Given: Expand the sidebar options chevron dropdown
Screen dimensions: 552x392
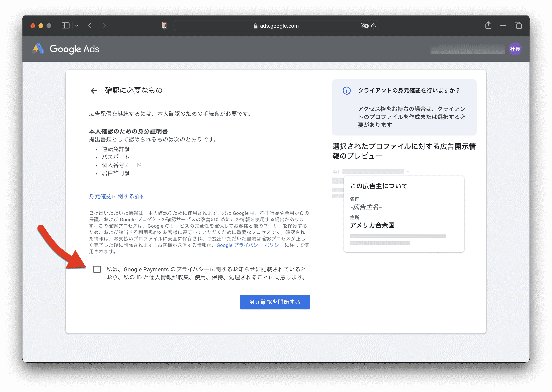Looking at the screenshot, I should coord(77,26).
